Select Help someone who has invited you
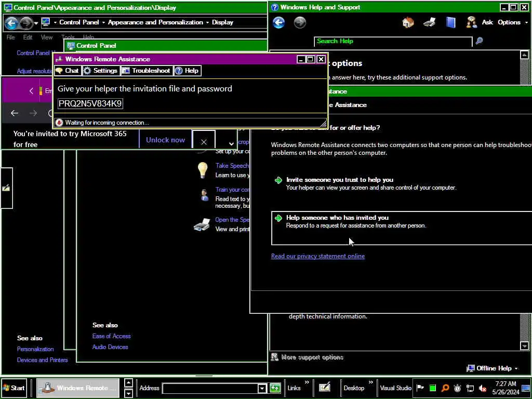 click(402, 228)
